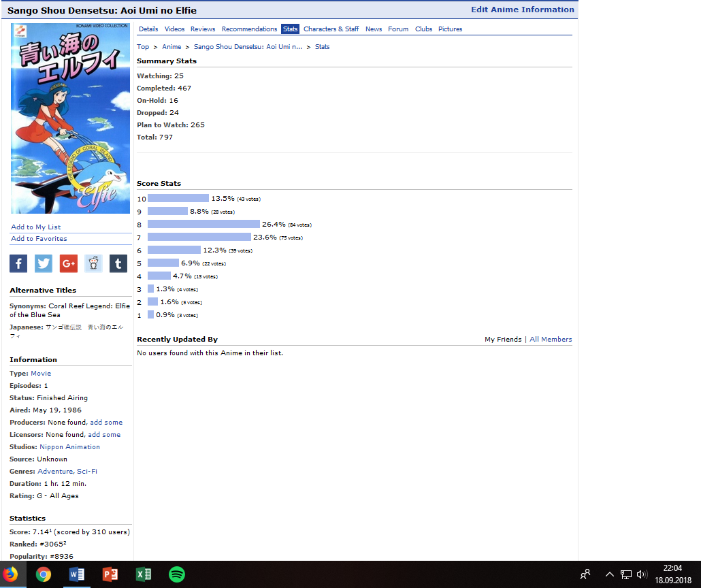This screenshot has height=588, width=701.
Task: Click the 'Completed: 467' stat text
Action: click(163, 88)
